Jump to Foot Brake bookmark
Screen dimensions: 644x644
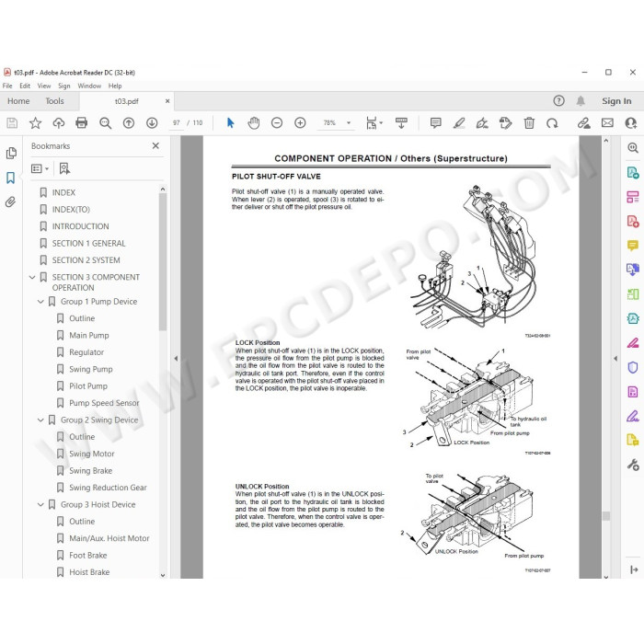88,556
